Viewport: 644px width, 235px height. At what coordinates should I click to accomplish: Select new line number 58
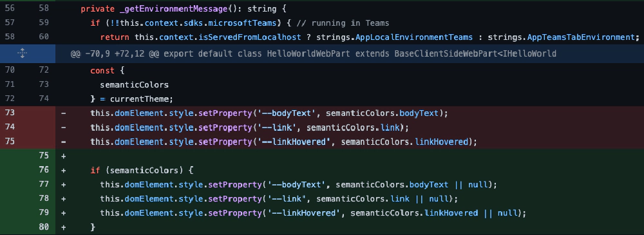coord(44,8)
